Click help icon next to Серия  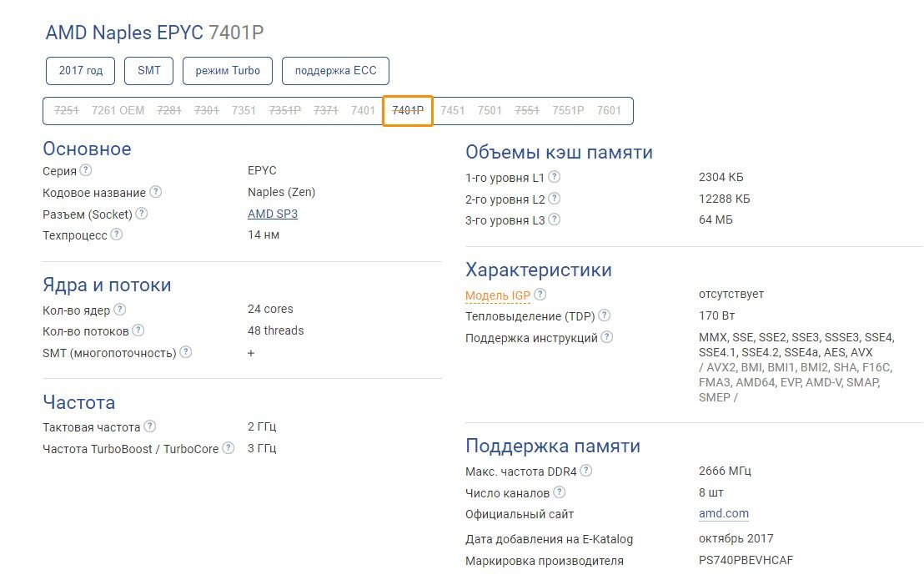tap(85, 169)
